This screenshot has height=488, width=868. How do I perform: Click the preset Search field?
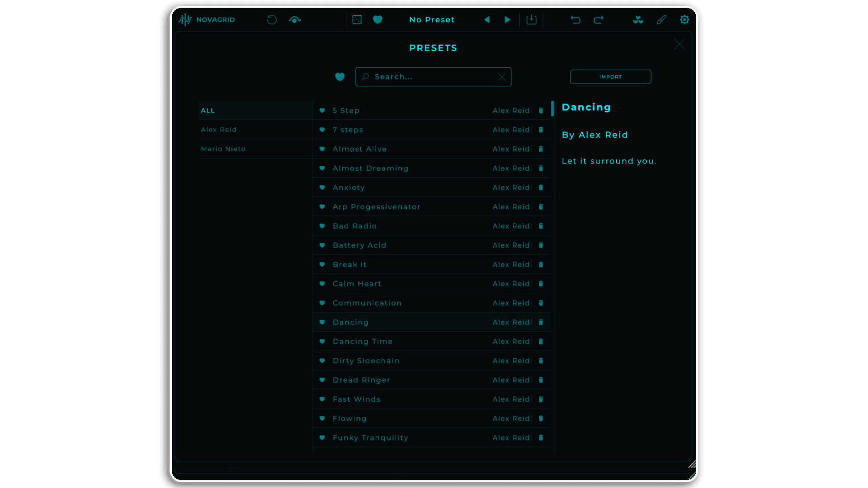(433, 77)
